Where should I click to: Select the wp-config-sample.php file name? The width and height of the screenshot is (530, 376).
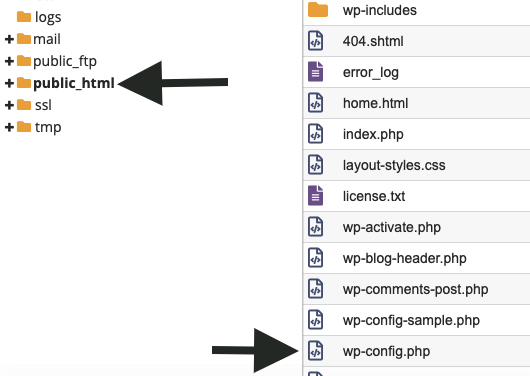point(411,321)
